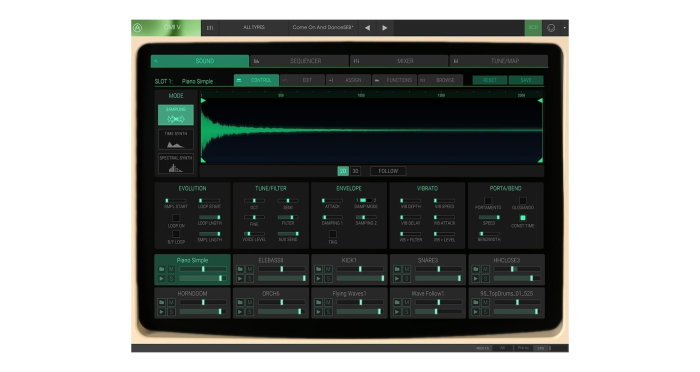Mute the HHCLOSE3 slot

click(x=486, y=269)
